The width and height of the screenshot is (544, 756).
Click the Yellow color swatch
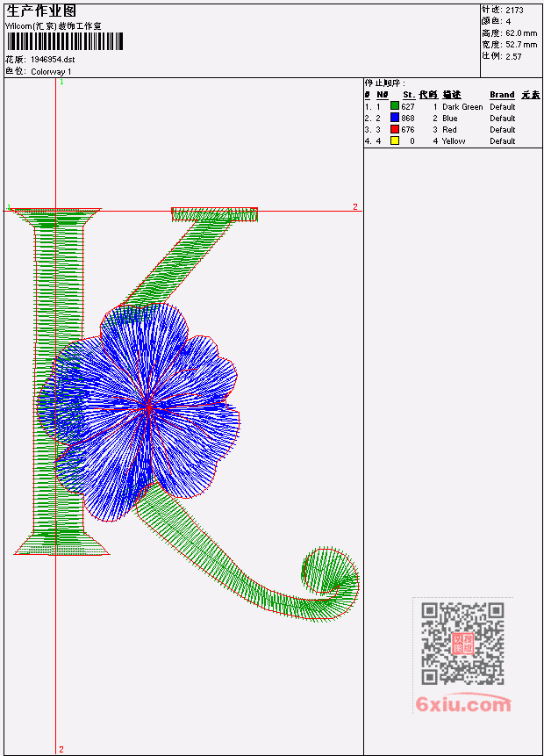point(395,140)
